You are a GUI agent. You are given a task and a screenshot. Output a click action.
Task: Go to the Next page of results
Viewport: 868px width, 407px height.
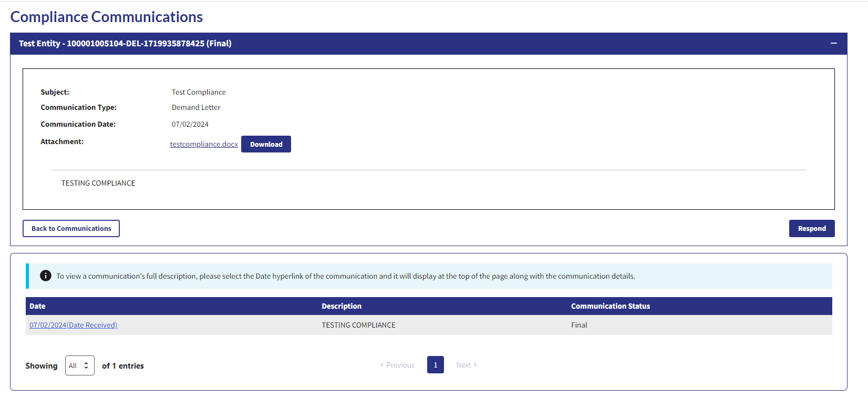466,365
